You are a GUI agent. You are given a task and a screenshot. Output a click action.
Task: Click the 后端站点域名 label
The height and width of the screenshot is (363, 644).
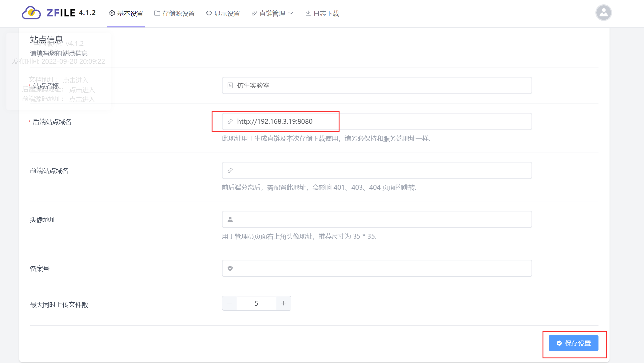52,122
